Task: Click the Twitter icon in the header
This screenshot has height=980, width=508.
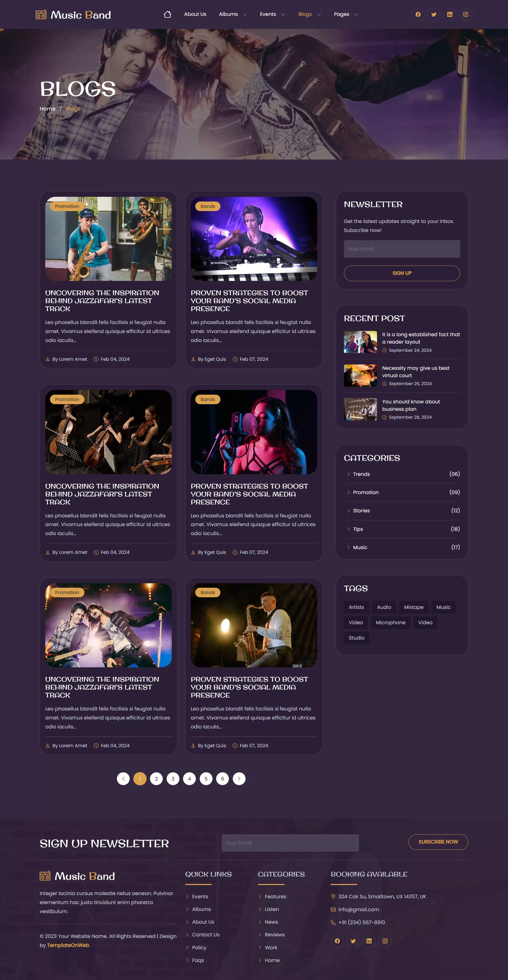Action: point(433,15)
